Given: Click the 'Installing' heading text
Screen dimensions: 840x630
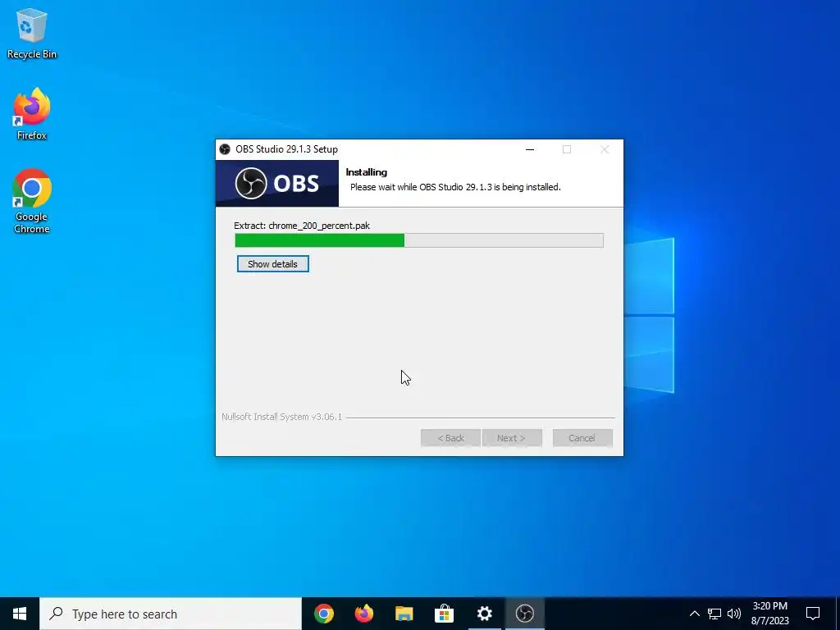Looking at the screenshot, I should pos(367,172).
